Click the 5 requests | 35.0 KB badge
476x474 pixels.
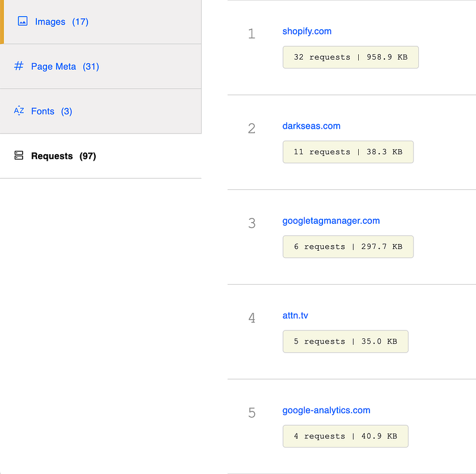point(345,341)
